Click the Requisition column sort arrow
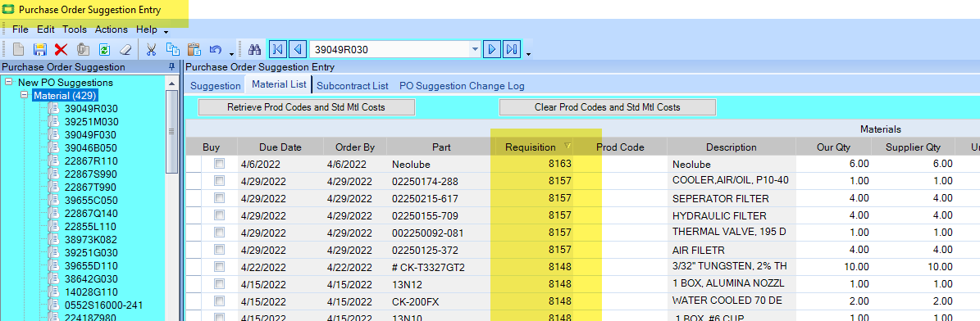The height and width of the screenshot is (321, 980). (x=567, y=146)
